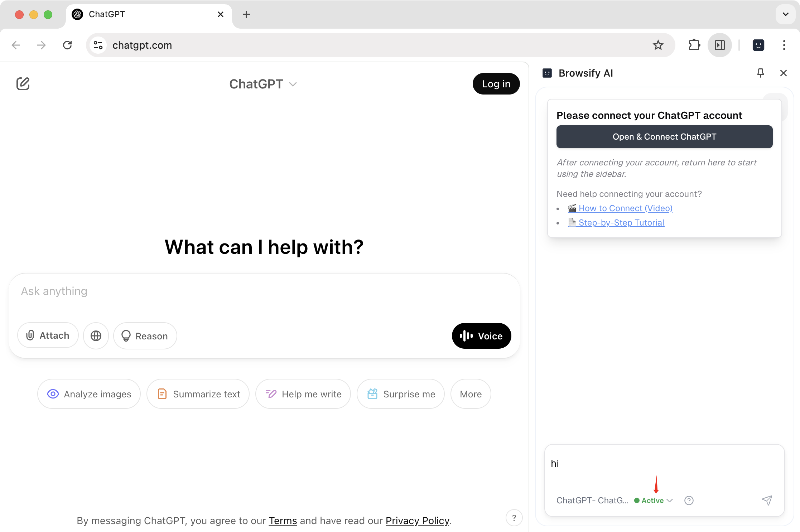Send the message with paper plane icon
This screenshot has height=532, width=800.
point(767,500)
